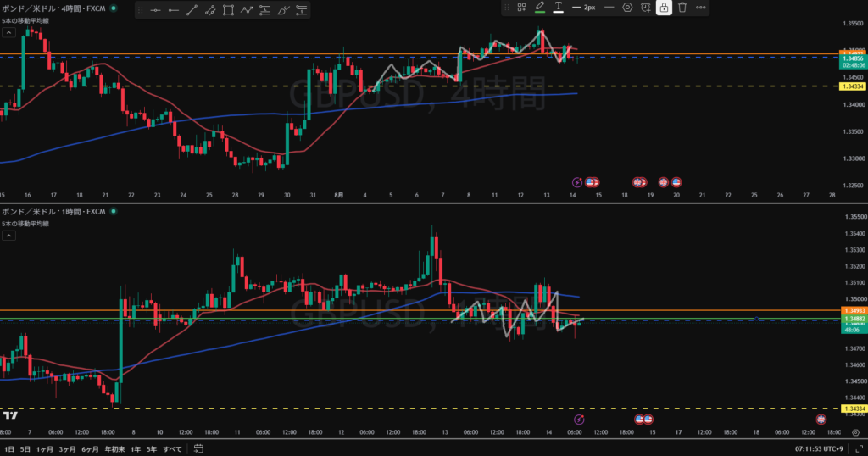The width and height of the screenshot is (868, 456).
Task: Toggle the lock on the selected drawing
Action: coord(664,8)
